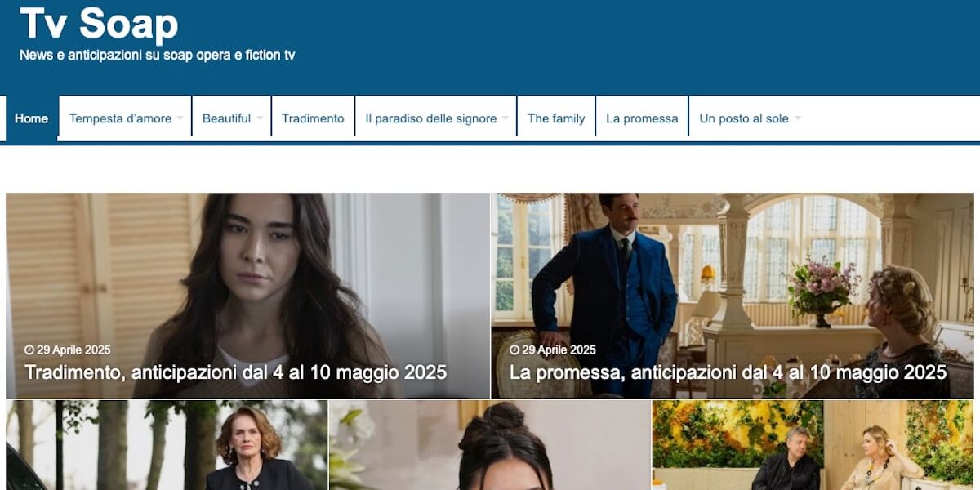The height and width of the screenshot is (490, 980).
Task: Select Tempesta d'amore in the navigation bar
Action: point(120,118)
